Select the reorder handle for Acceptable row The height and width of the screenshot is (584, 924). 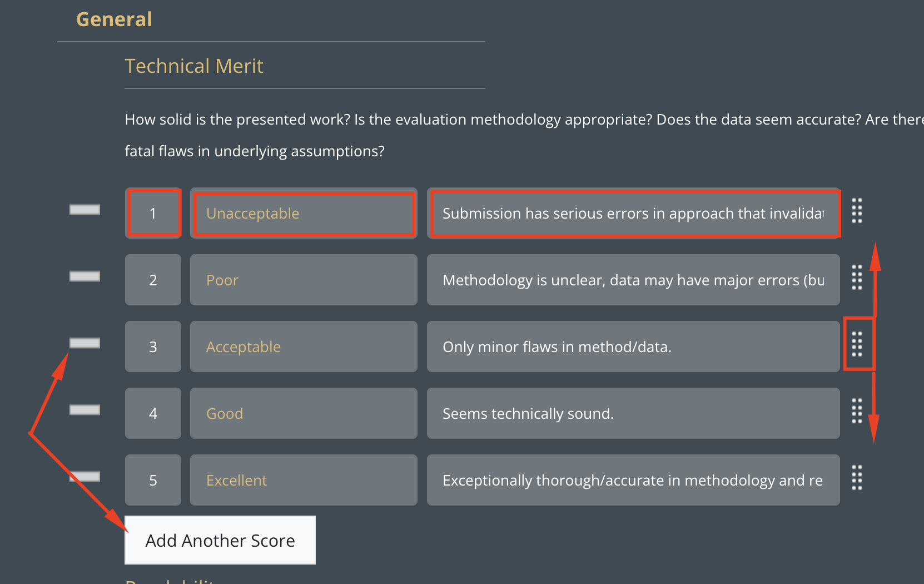click(x=857, y=344)
